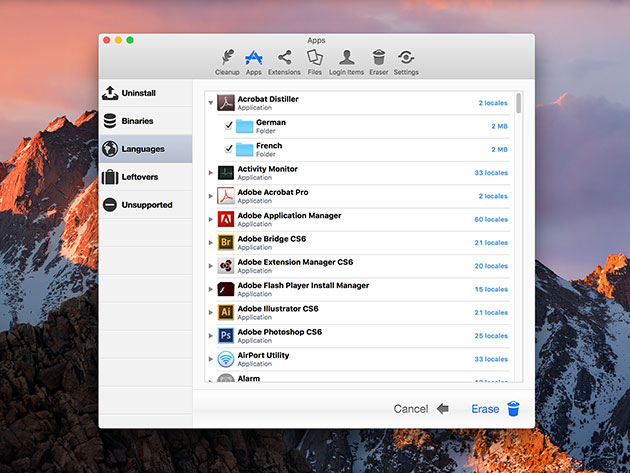Expand the Activity Monitor row
This screenshot has height=473, width=630.
211,173
